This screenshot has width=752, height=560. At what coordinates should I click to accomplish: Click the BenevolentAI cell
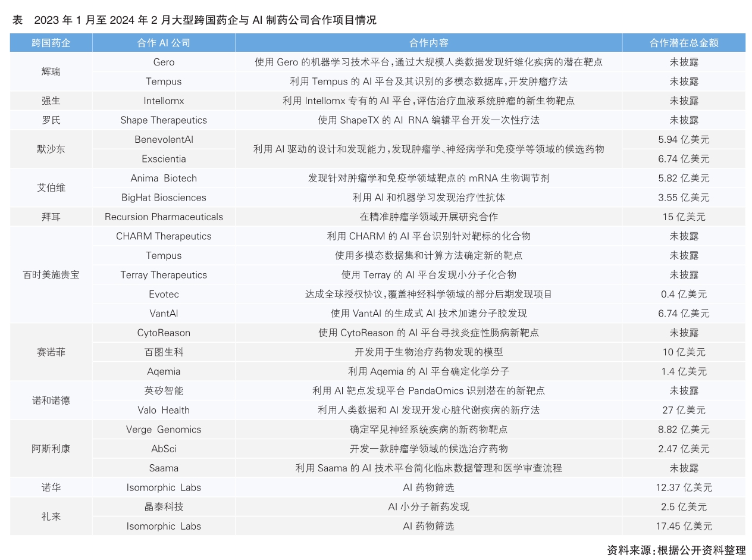coord(163,139)
